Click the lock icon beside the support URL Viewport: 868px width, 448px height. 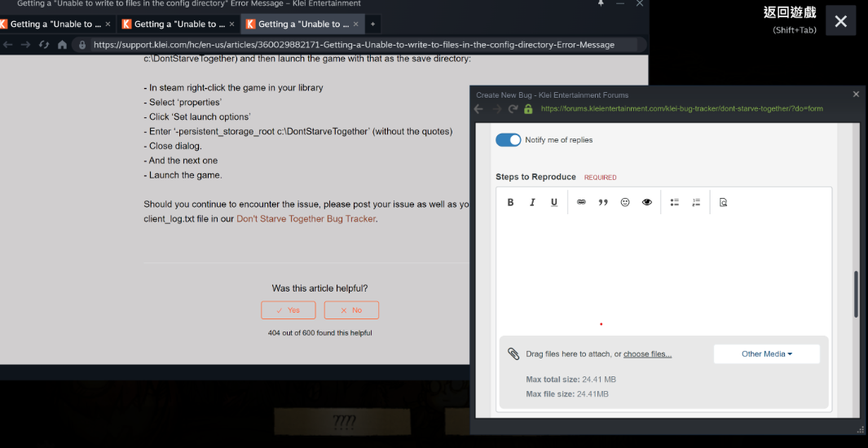tap(82, 45)
